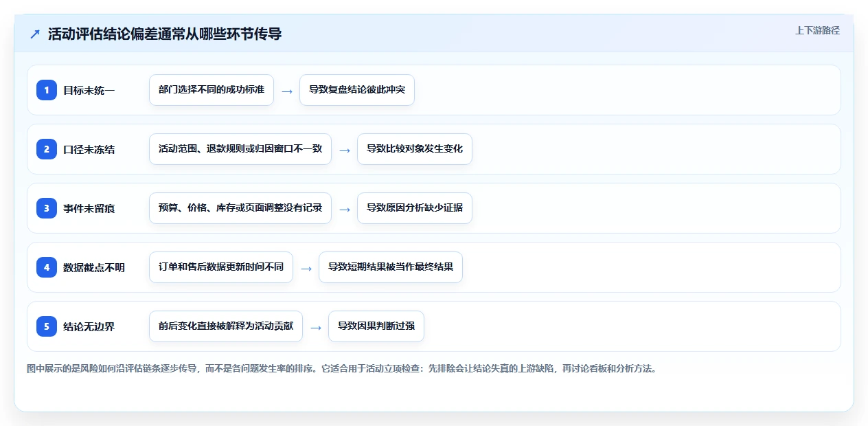
Task: Click the 目标未统一 row label
Action: coord(89,90)
